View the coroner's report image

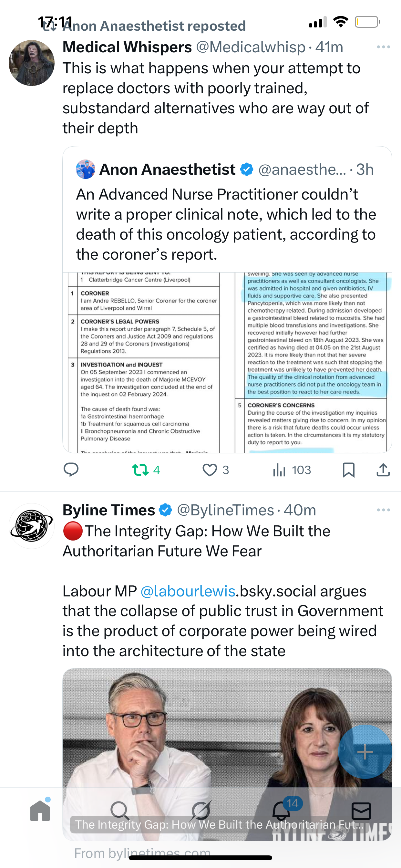(x=227, y=362)
